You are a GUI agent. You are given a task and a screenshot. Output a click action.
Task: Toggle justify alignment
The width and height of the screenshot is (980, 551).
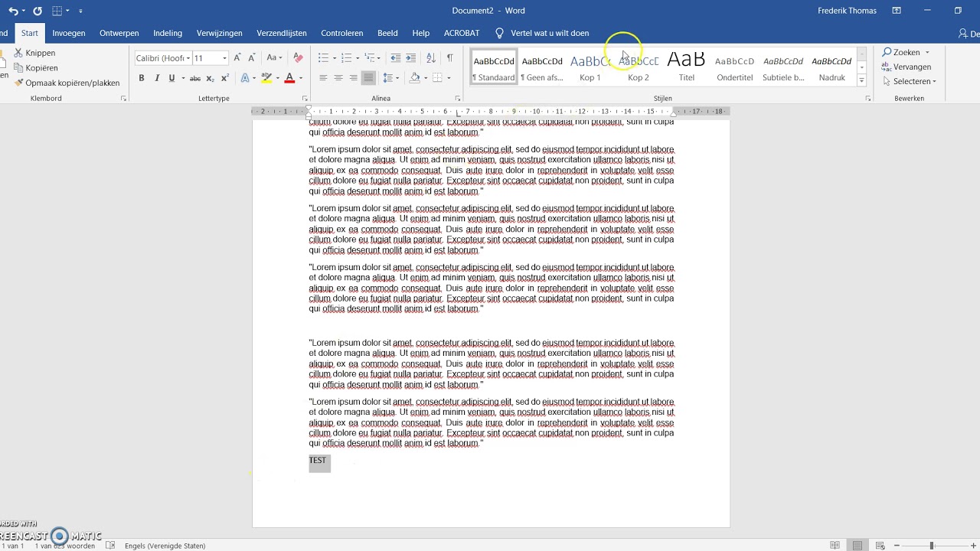pyautogui.click(x=368, y=78)
